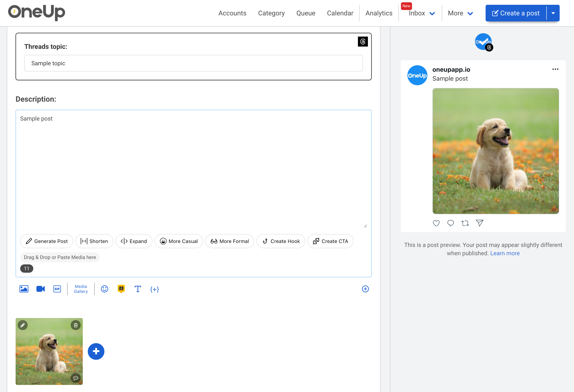This screenshot has height=392, width=574.
Task: Click into the Threads topic field
Action: [x=193, y=63]
